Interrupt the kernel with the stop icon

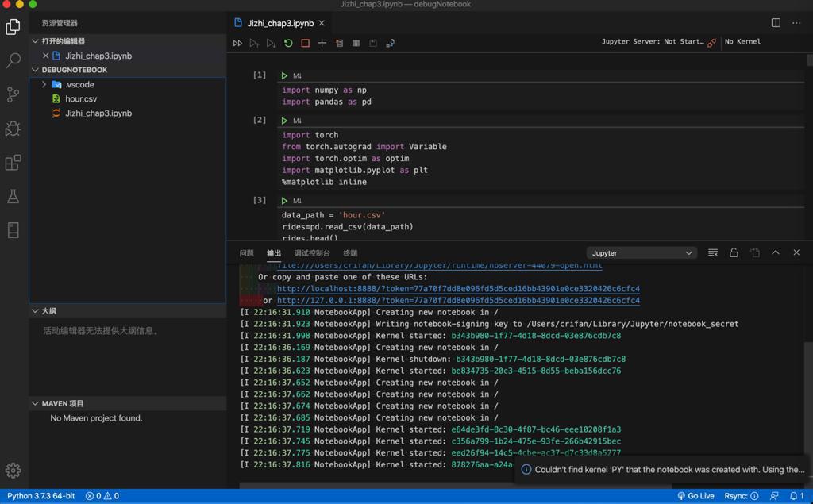305,43
